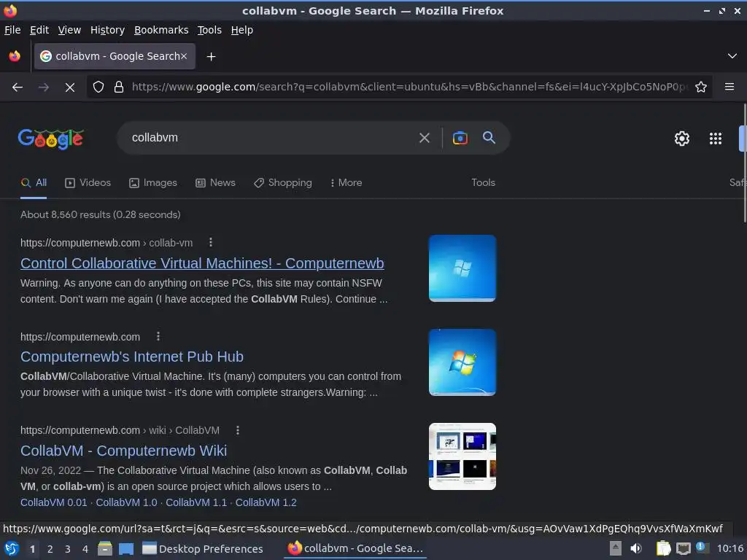
Task: Click the Google holiday logo
Action: pos(51,139)
